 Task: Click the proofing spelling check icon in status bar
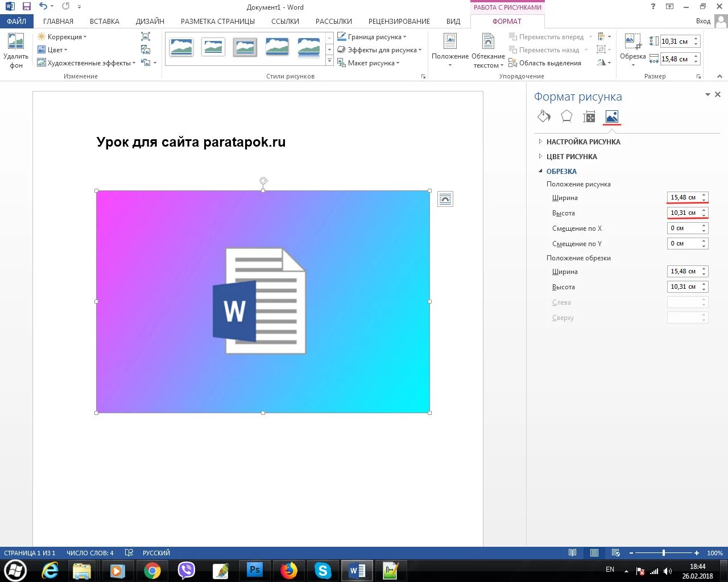coord(129,553)
